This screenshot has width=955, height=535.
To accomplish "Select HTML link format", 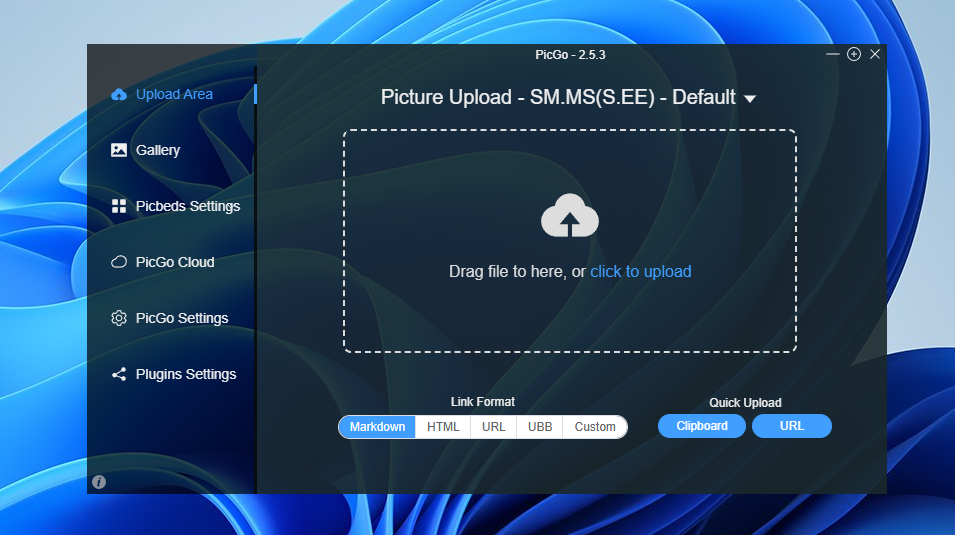I will point(443,427).
